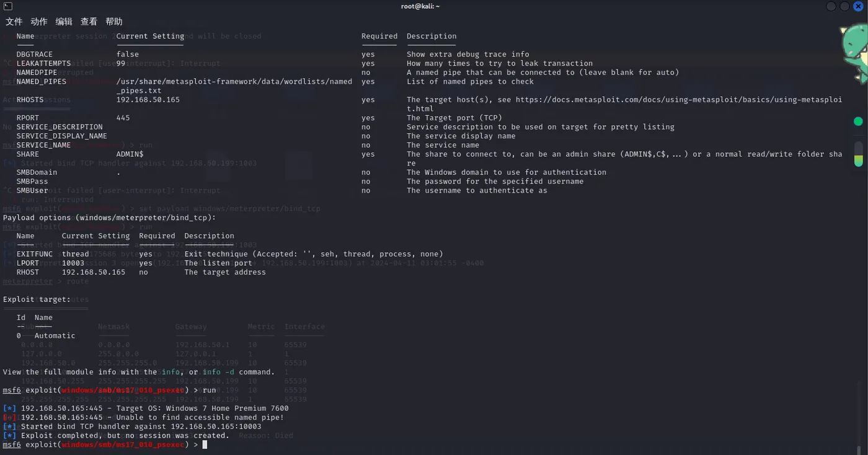This screenshot has height=455, width=868.
Task: Click the 'The Target port (TCP)' description
Action: point(454,118)
